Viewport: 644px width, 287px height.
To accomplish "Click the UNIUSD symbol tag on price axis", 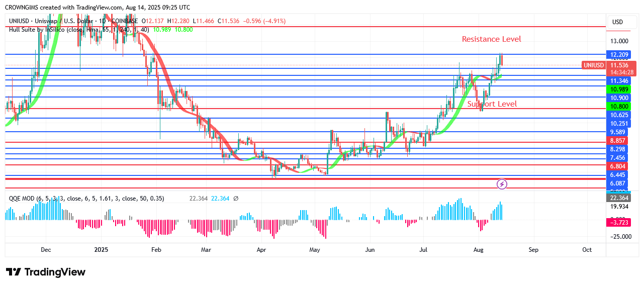I will coord(594,65).
